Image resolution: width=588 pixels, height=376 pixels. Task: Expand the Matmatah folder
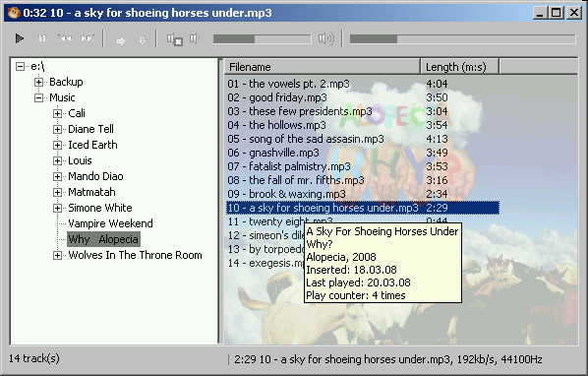pos(57,192)
